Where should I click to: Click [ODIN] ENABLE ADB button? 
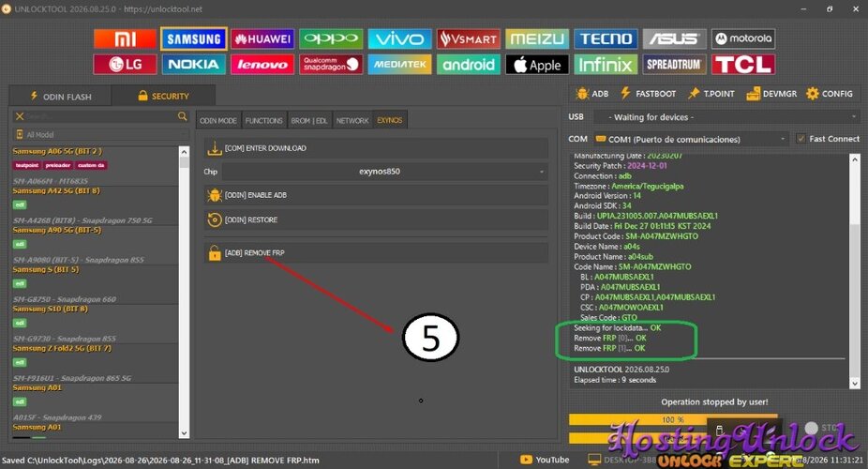tap(376, 195)
